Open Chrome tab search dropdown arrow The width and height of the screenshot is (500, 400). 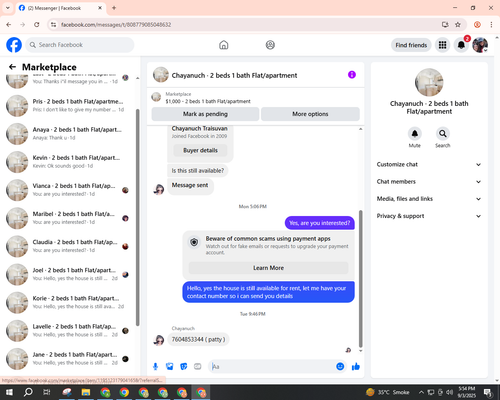8,8
